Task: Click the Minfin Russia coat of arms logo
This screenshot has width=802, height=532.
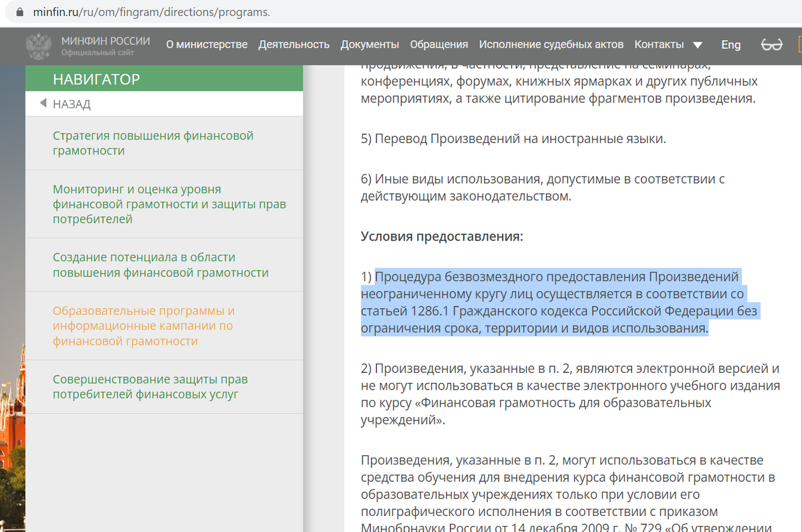Action: click(x=39, y=45)
